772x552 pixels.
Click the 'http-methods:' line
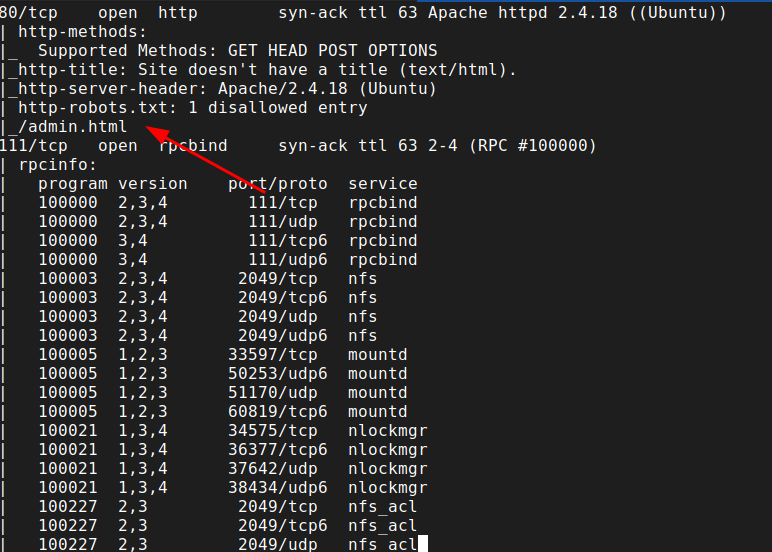(x=83, y=32)
